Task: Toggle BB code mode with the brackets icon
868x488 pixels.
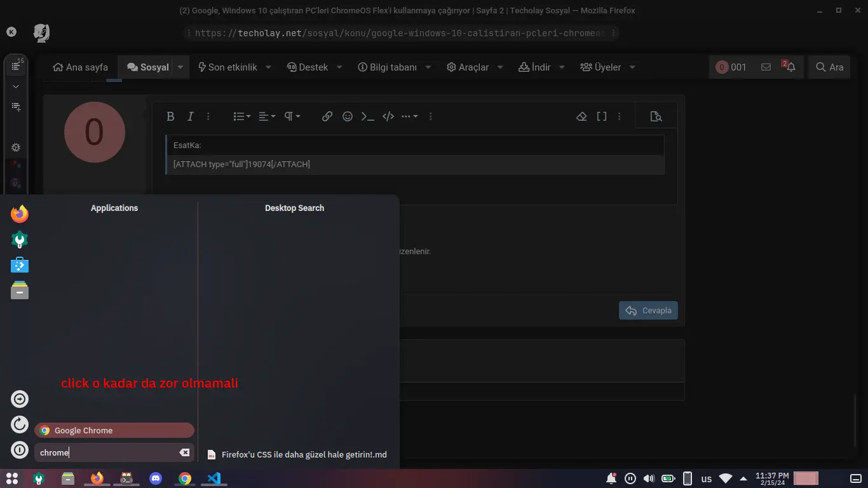Action: [x=602, y=116]
